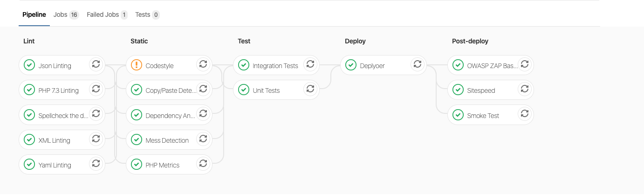The width and height of the screenshot is (644, 195).
Task: Switch to the Jobs tab
Action: [x=66, y=15]
